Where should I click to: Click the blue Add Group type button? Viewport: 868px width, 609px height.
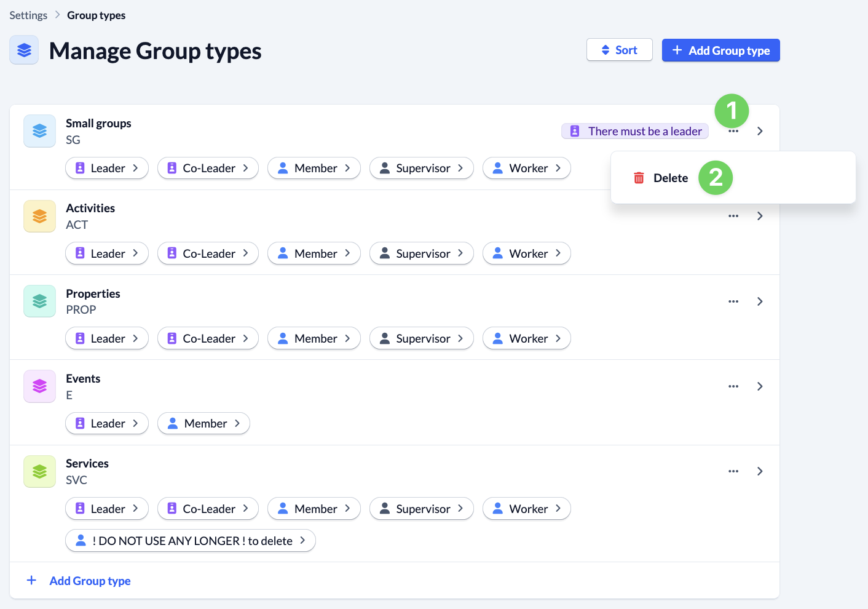(720, 50)
